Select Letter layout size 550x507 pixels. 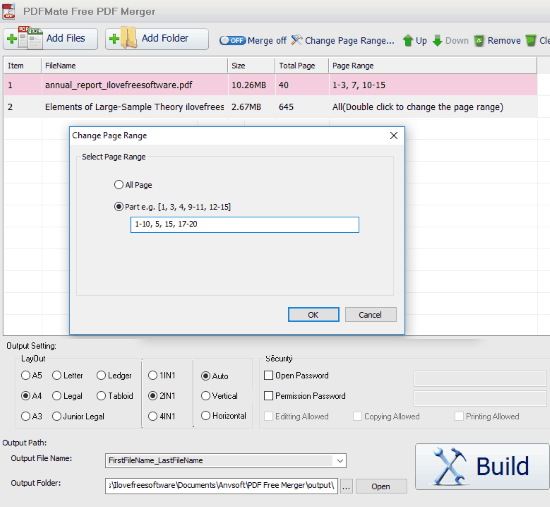point(56,375)
